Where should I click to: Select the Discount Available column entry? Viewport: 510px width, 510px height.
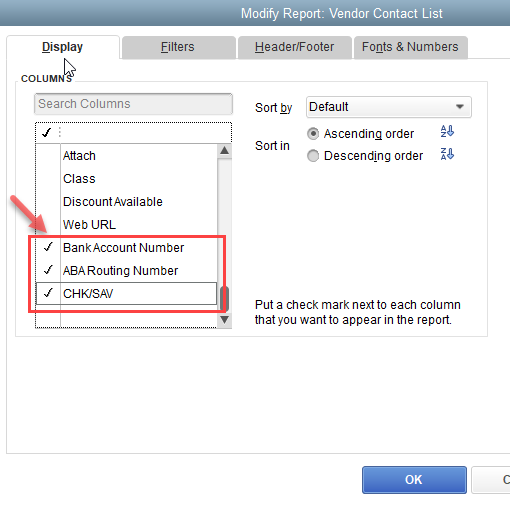click(x=113, y=202)
